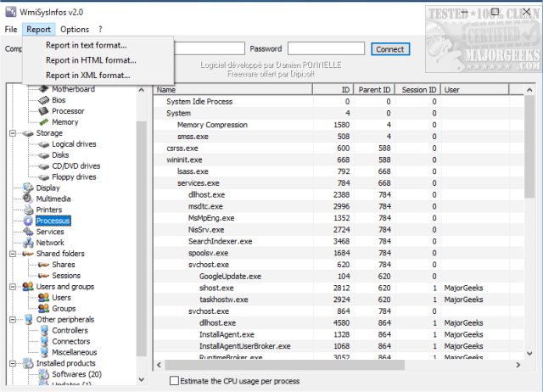Click the Multimedia icon
The image size is (543, 392).
[x=28, y=199]
